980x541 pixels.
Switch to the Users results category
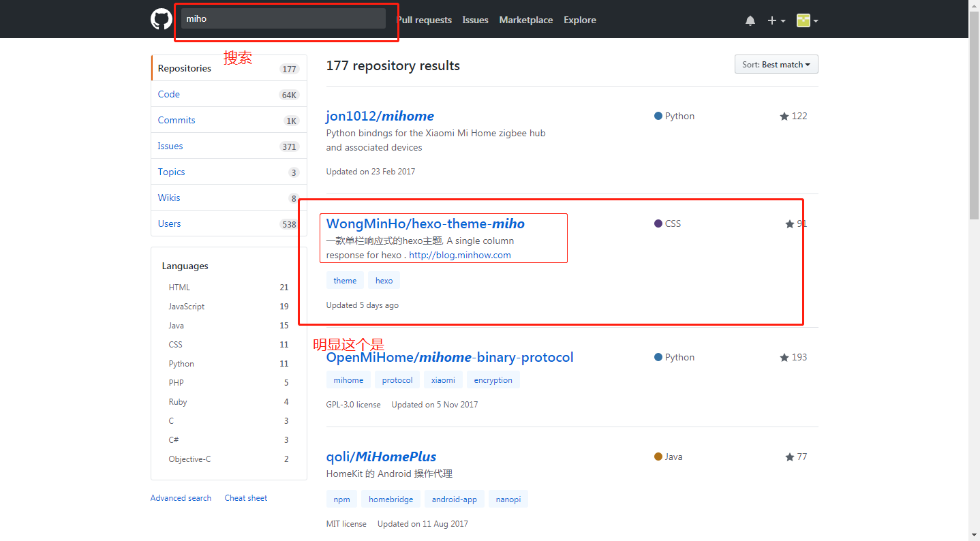pos(170,223)
